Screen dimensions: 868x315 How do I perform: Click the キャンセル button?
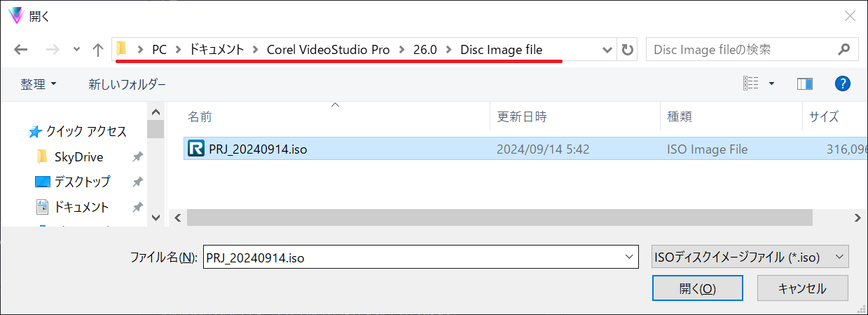[x=802, y=288]
